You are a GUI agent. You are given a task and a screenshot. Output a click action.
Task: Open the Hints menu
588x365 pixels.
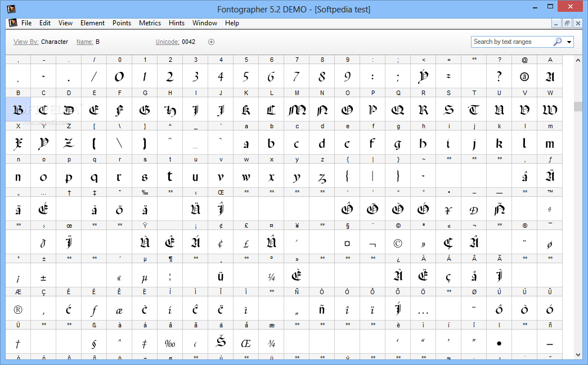click(177, 23)
